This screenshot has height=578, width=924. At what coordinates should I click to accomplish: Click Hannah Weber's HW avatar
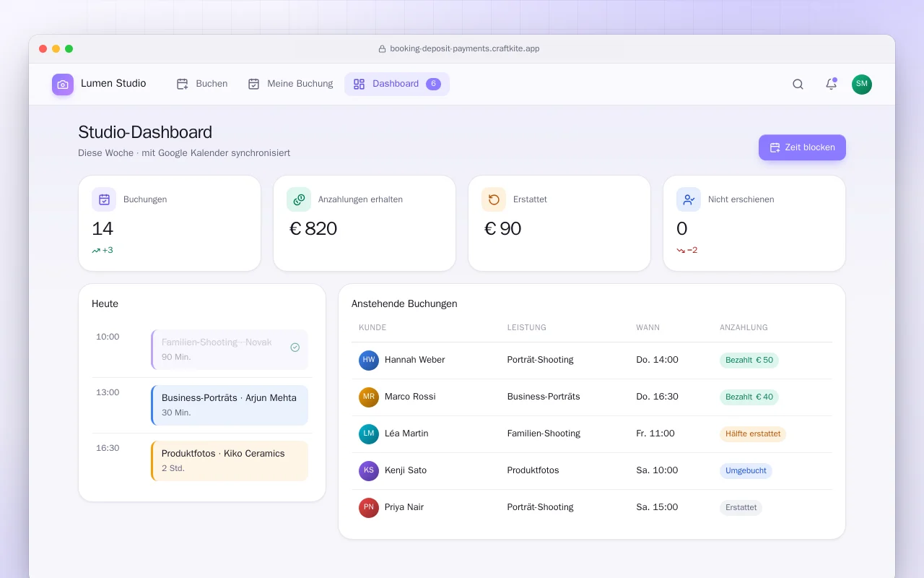(x=369, y=360)
